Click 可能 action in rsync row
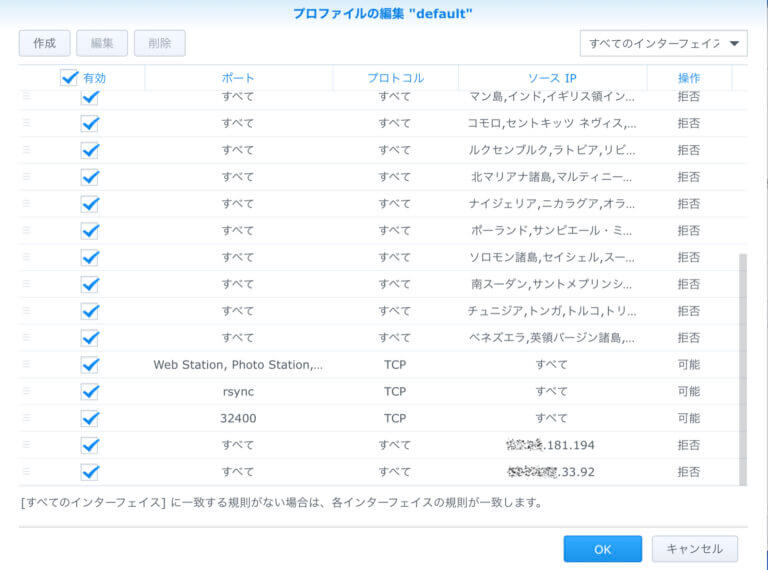768x570 pixels. [689, 392]
